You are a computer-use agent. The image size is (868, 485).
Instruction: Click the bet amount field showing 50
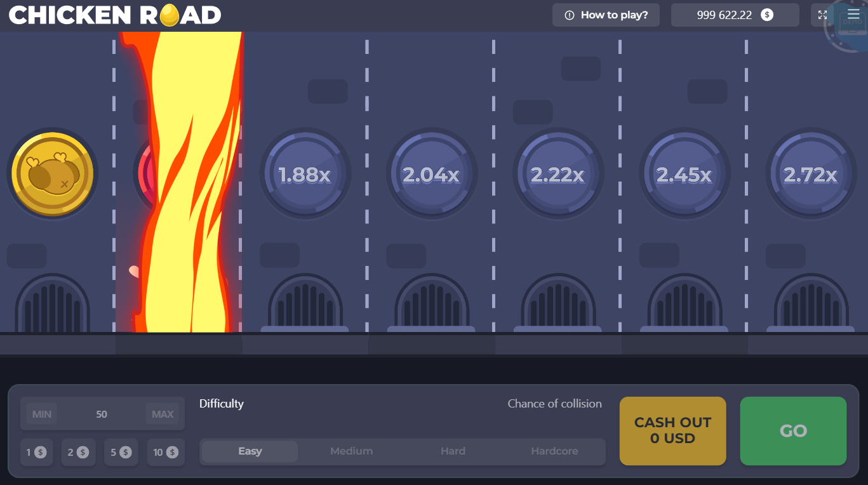pos(102,414)
